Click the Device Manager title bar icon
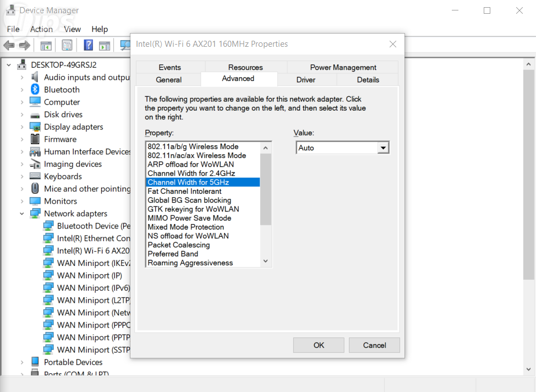 point(10,10)
